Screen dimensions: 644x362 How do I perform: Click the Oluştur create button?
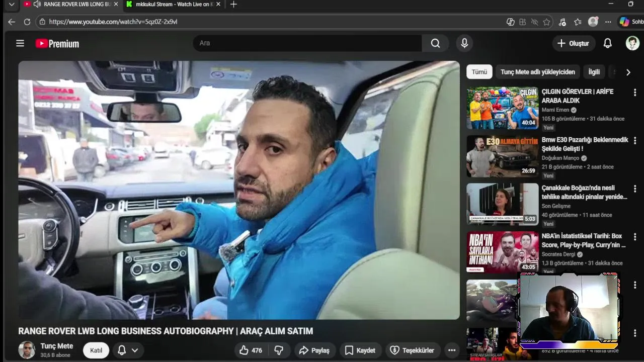(x=574, y=43)
